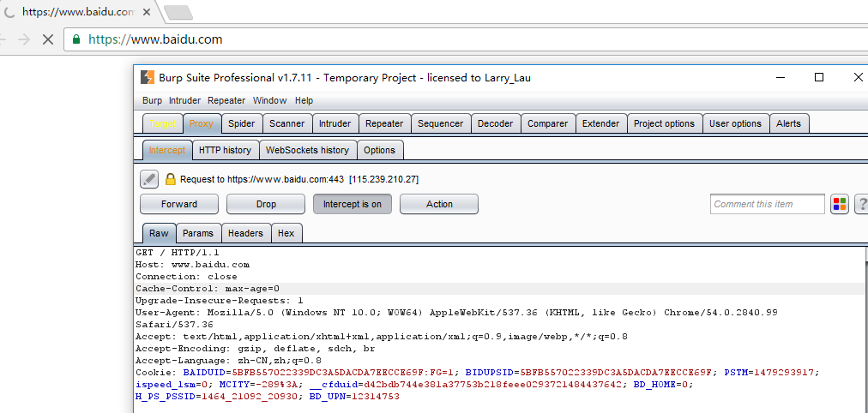Screen dimensions: 868x413
Task: Click the Accept-Language header line
Action: coord(228,361)
